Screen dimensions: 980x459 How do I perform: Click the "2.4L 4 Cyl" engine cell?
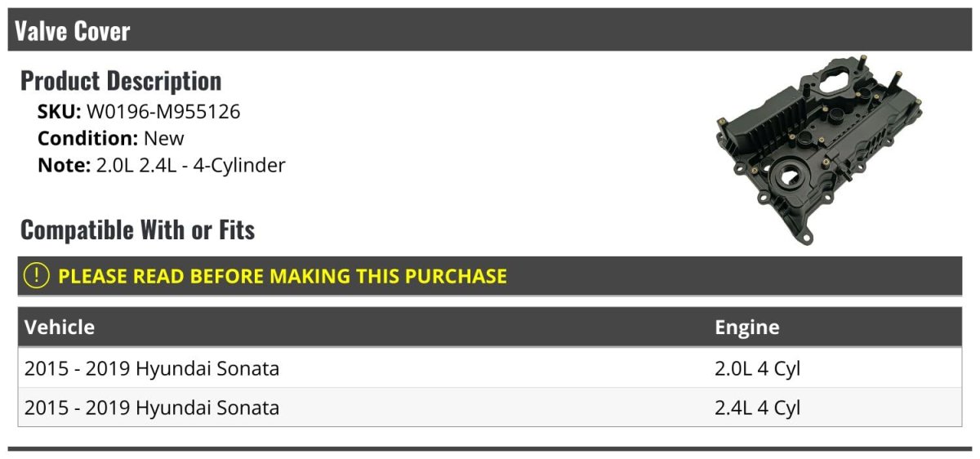(x=757, y=408)
